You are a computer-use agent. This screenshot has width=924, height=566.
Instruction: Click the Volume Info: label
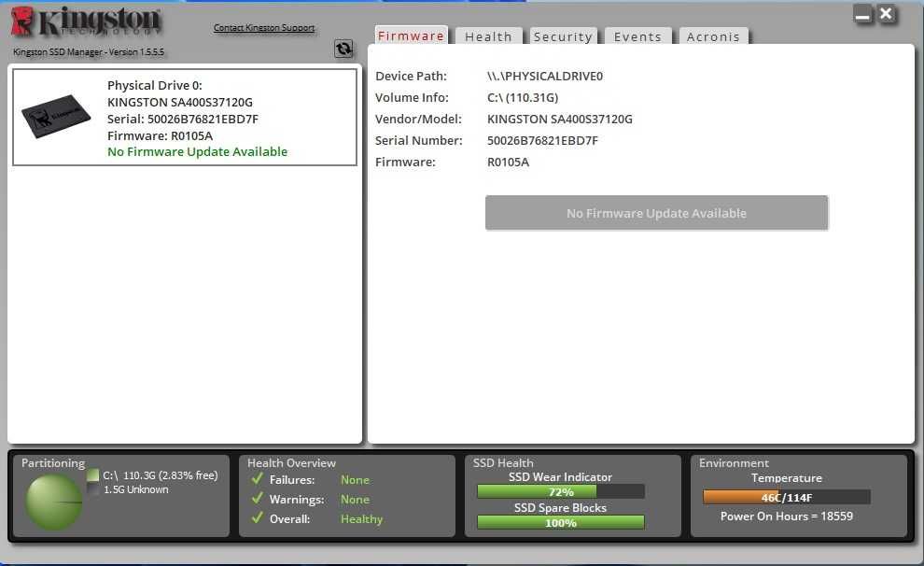click(412, 97)
